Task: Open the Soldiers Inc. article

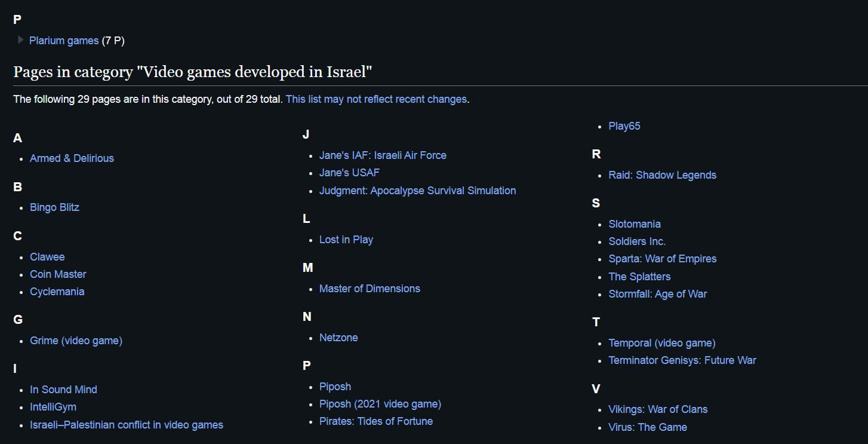Action: pyautogui.click(x=637, y=241)
